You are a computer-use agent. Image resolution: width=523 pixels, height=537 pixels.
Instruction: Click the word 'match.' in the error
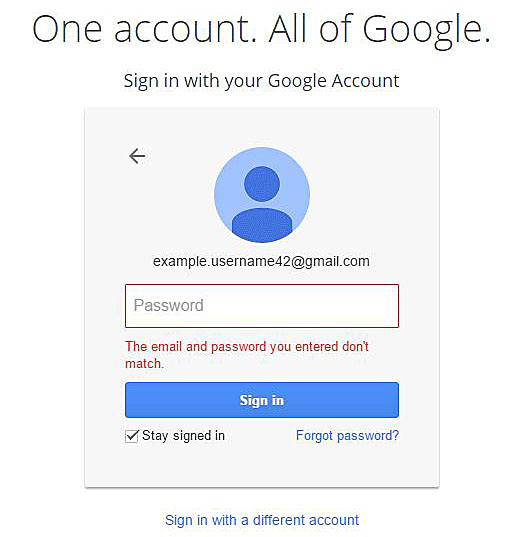[145, 363]
